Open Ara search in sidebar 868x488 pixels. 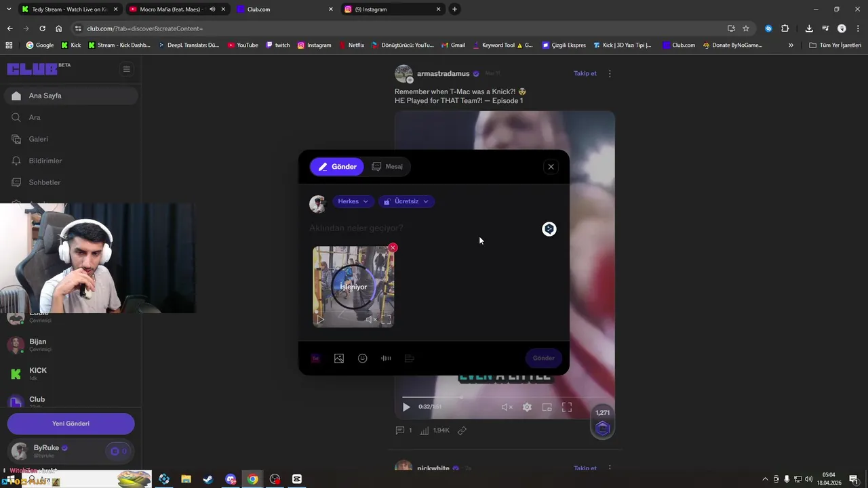71,117
